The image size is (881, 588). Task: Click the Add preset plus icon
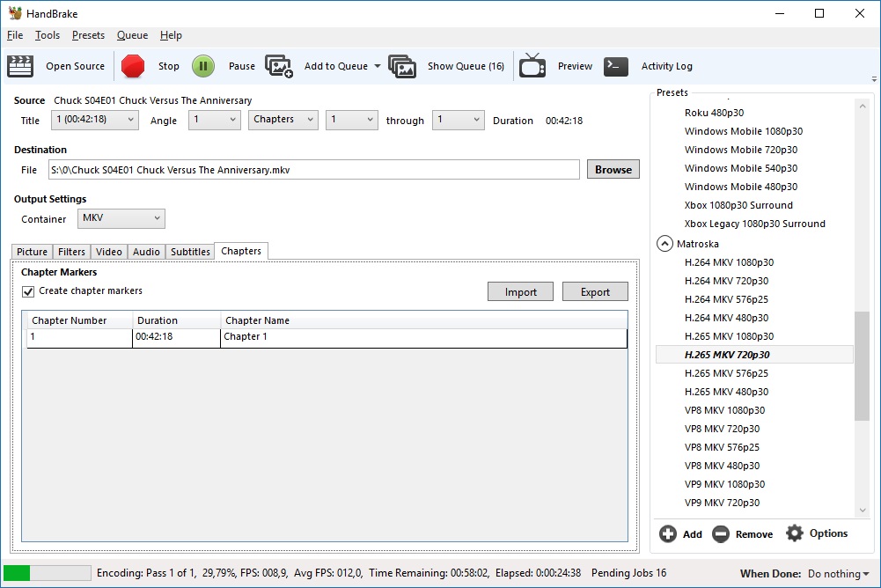[668, 533]
